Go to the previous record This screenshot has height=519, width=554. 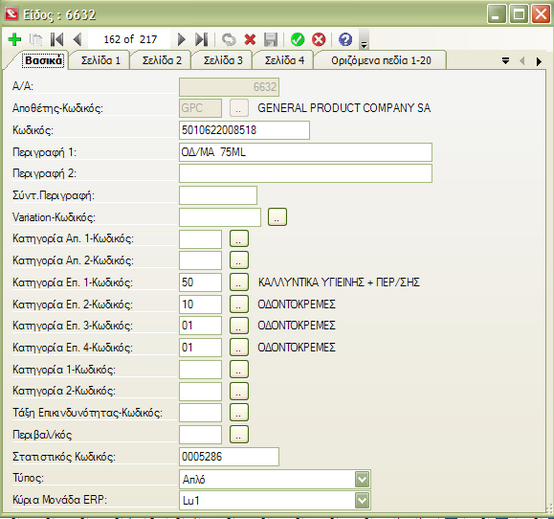click(77, 39)
